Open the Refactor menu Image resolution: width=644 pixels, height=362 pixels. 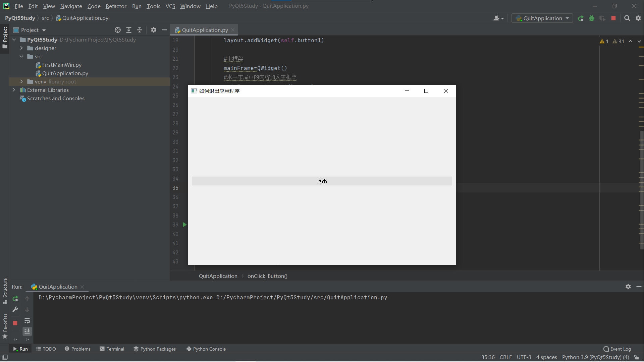point(116,6)
